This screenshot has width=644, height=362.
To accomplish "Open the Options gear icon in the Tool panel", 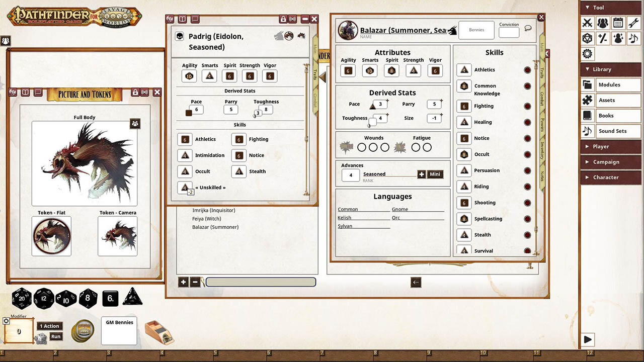I will 587,53.
